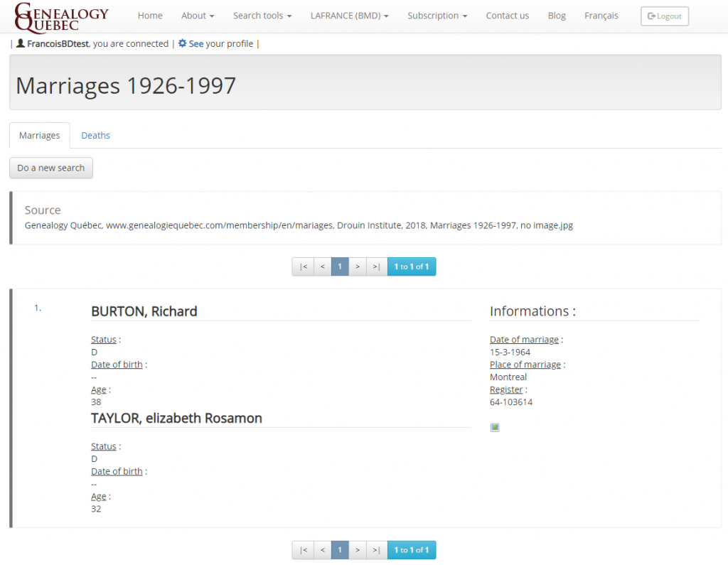Go to first page in top pagination
The image size is (728, 565).
(x=303, y=267)
